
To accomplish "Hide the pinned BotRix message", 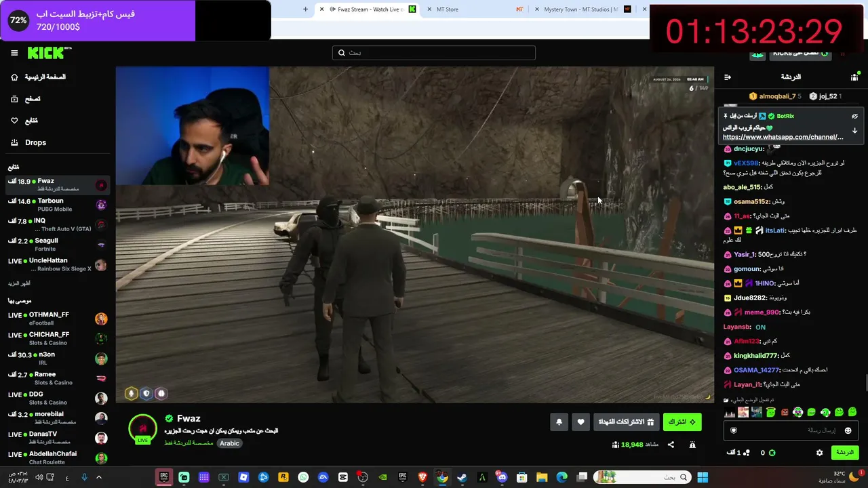I will pyautogui.click(x=855, y=116).
